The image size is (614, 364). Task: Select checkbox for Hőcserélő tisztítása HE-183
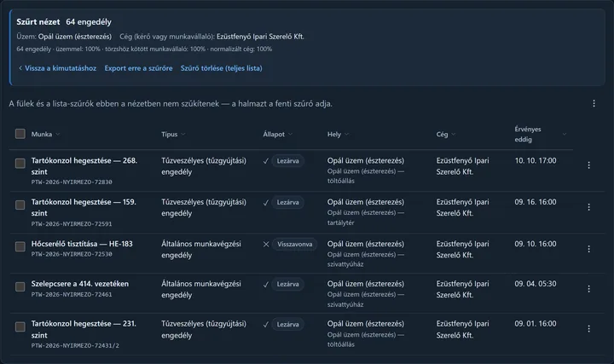tap(20, 246)
